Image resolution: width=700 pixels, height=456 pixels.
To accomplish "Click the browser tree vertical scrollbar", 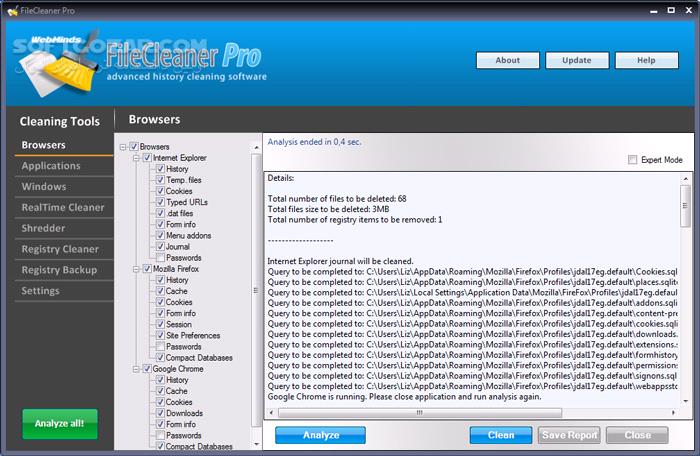I will 256,290.
